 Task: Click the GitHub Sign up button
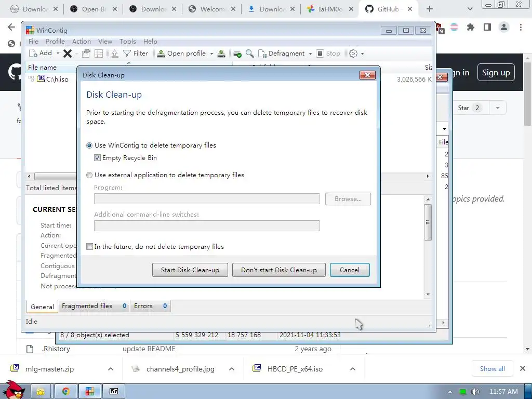(496, 73)
